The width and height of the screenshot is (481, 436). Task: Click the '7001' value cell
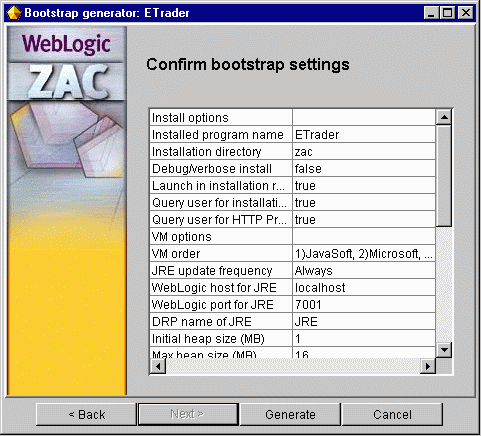point(364,304)
